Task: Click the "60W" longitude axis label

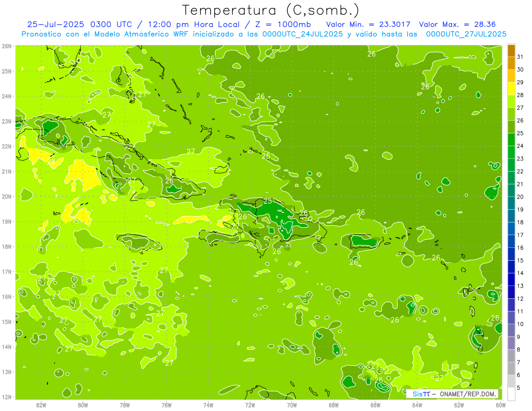Action: (501, 405)
